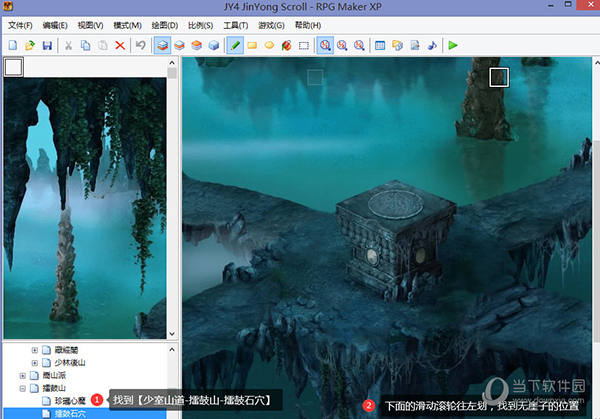Select the Layer 2 editing mode icon
Screen dimensions: 600x419
coord(179,46)
